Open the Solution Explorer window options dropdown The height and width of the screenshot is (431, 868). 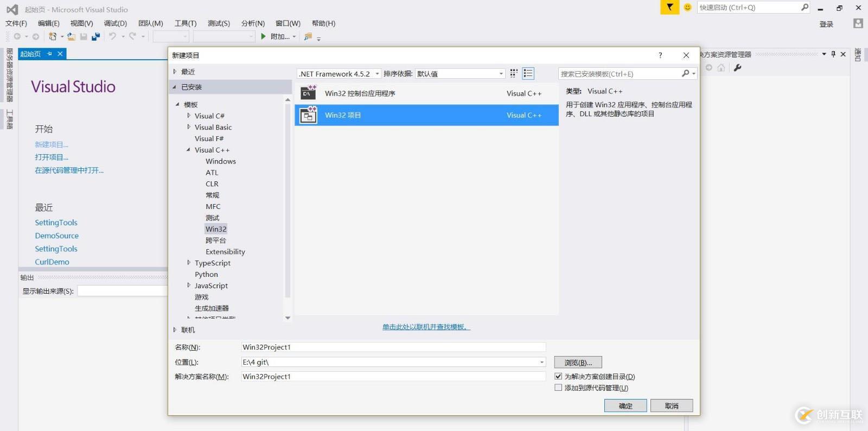824,54
